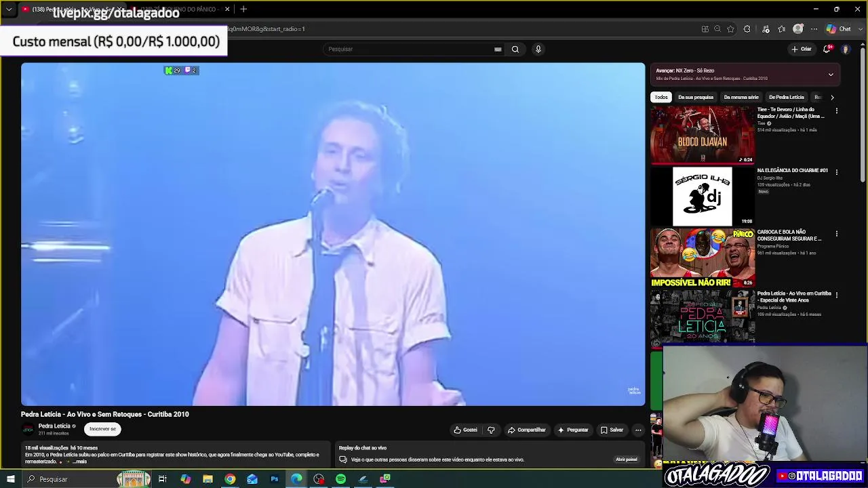Expand the Copilot Chat sidebar chevron

click(860, 29)
